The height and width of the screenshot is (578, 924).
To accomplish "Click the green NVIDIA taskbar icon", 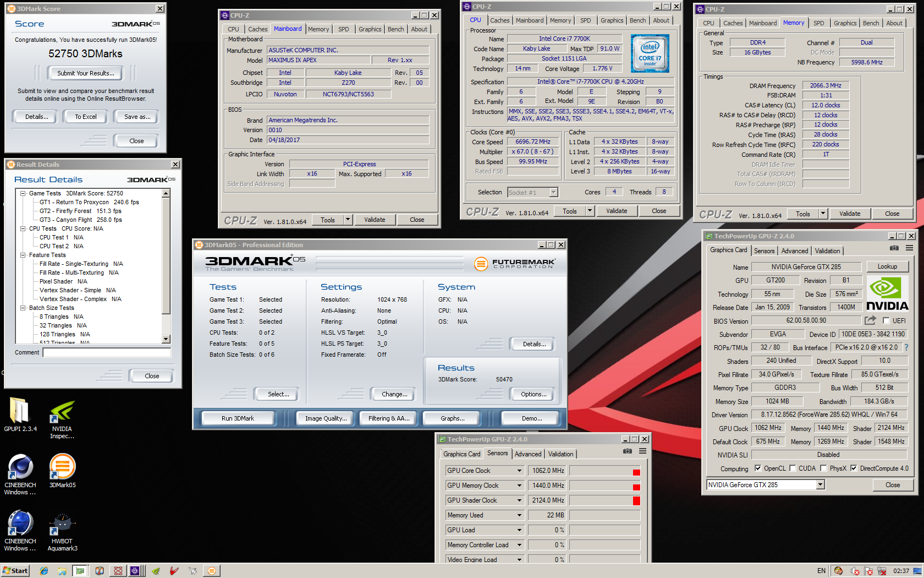I will tap(156, 571).
